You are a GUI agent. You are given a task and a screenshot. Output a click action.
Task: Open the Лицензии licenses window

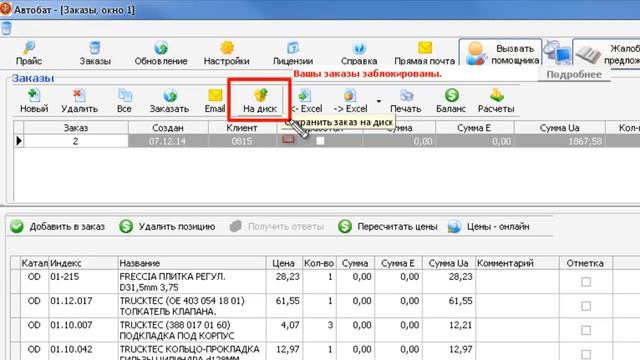coord(293,53)
